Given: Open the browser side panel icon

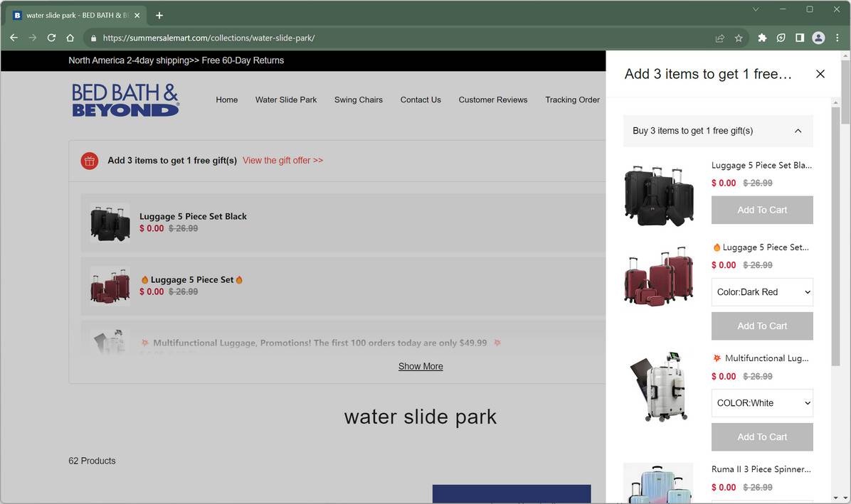Looking at the screenshot, I should pos(800,38).
